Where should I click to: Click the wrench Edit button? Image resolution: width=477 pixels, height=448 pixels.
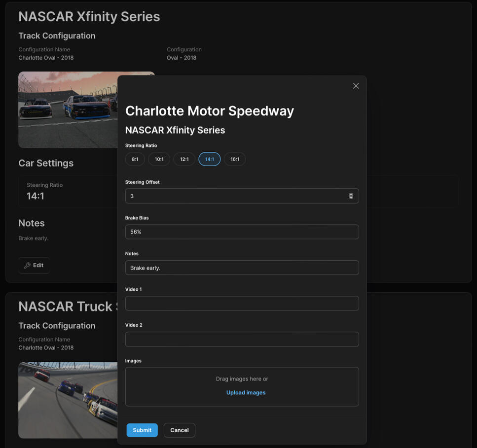(34, 265)
